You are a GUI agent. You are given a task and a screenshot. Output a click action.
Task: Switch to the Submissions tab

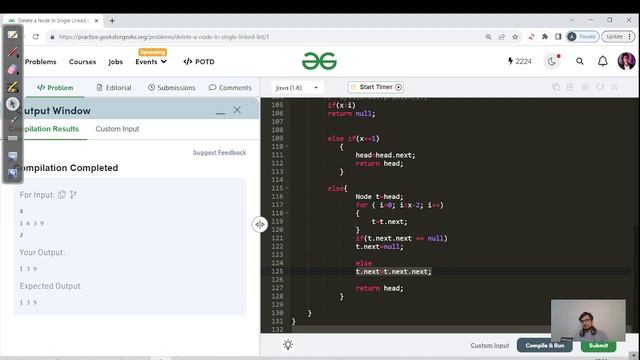tap(171, 87)
